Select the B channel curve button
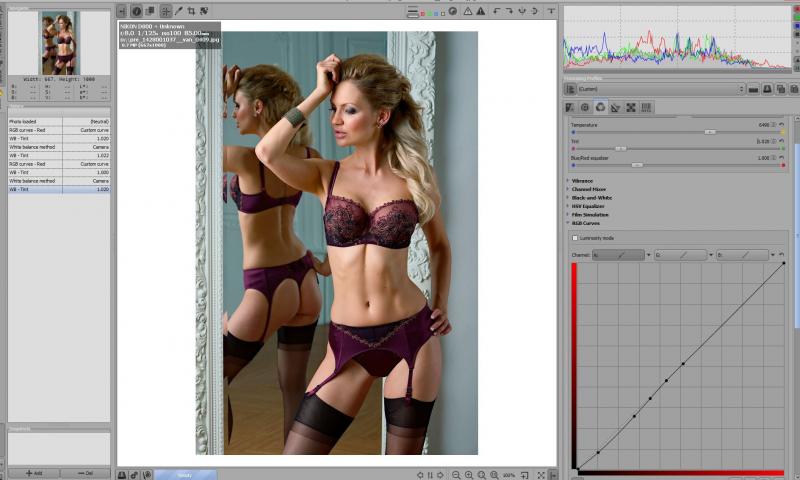Screen dimensions: 800x480 click(x=742, y=255)
